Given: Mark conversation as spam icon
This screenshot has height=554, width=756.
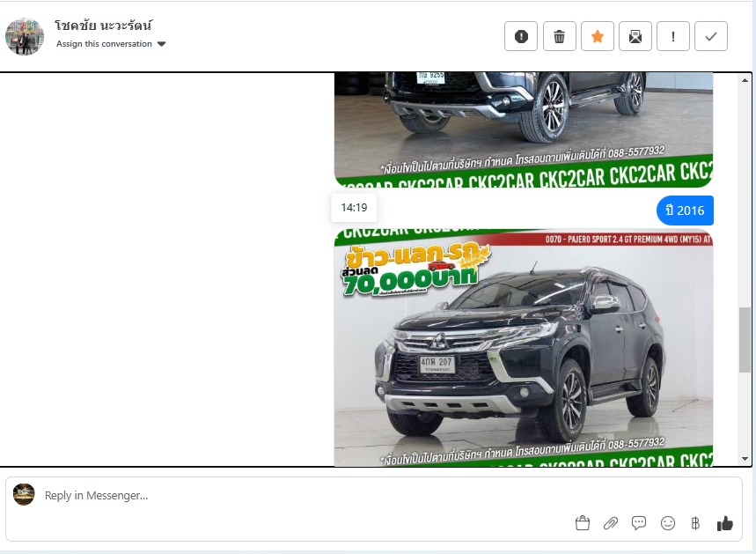Looking at the screenshot, I should (521, 36).
